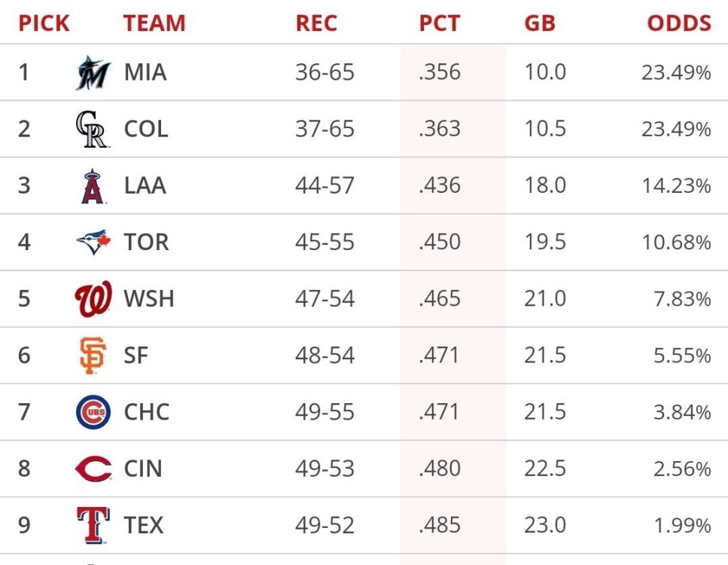
Task: Open the TEX team name link
Action: tap(144, 525)
